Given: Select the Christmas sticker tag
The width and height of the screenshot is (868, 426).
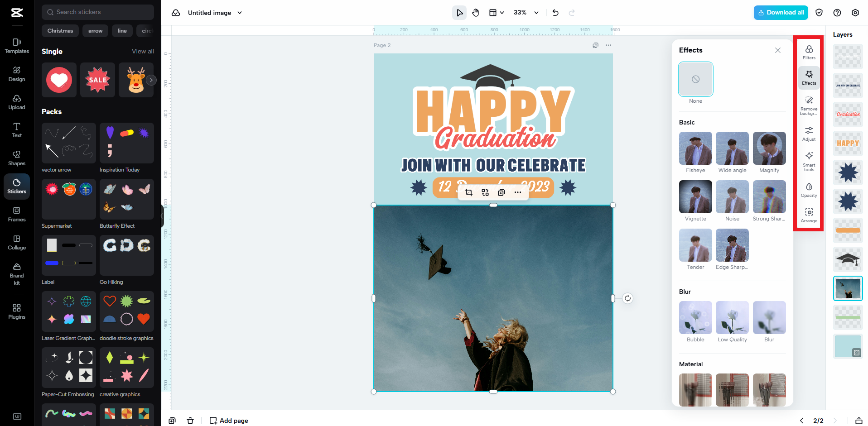Looking at the screenshot, I should (60, 30).
